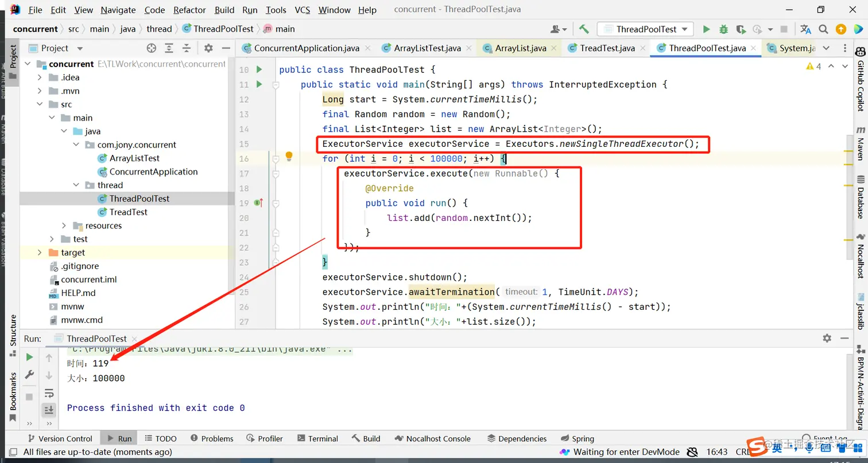Select concurrent.iml in the project tree
This screenshot has width=868, height=463.
click(x=89, y=279)
